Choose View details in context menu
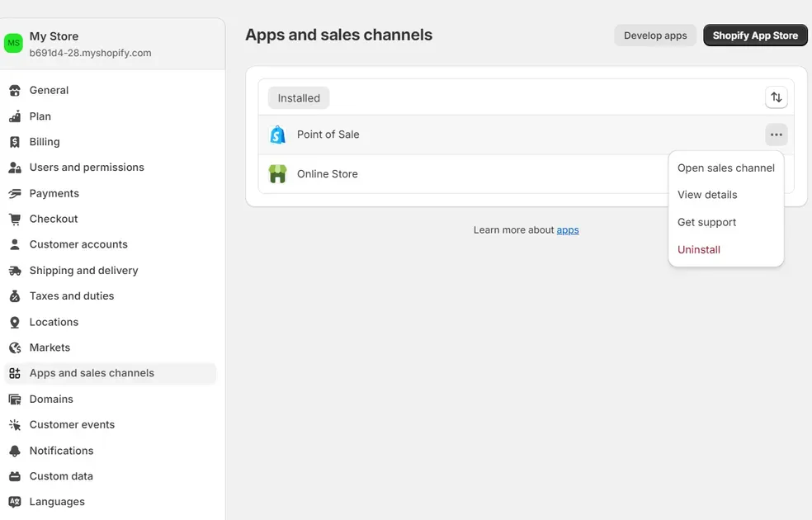The width and height of the screenshot is (812, 520). [706, 195]
